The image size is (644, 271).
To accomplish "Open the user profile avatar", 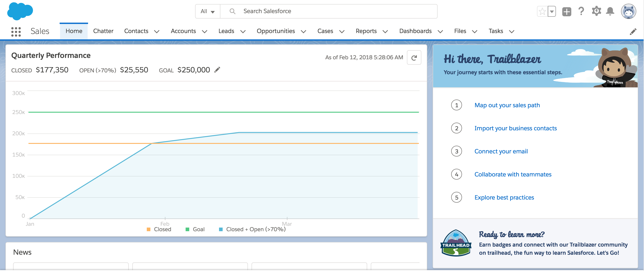I will [628, 11].
